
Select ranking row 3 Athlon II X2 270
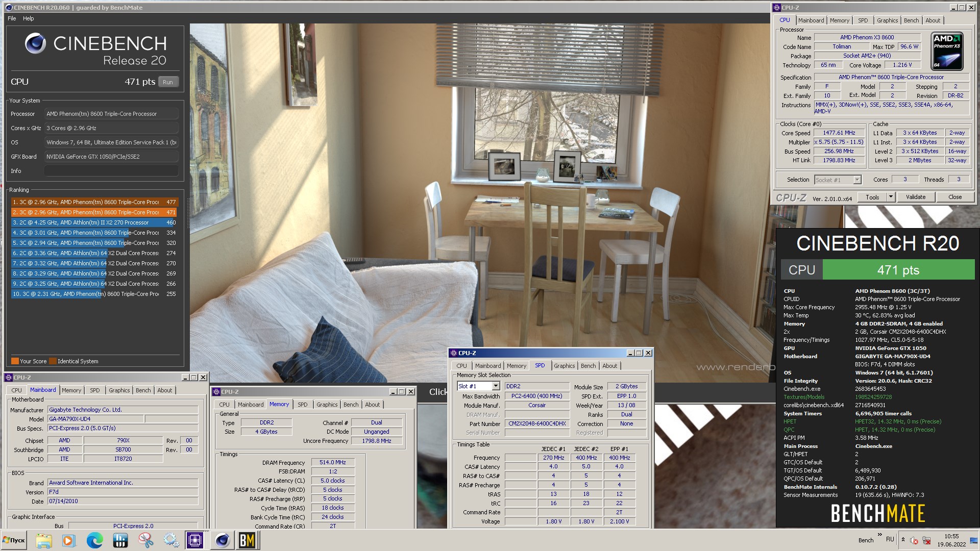[94, 222]
